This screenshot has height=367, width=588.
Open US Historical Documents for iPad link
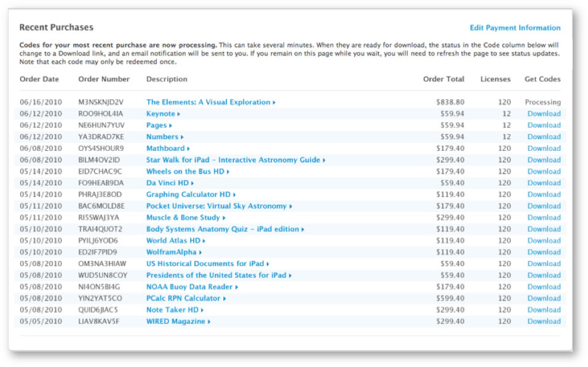[x=208, y=264]
